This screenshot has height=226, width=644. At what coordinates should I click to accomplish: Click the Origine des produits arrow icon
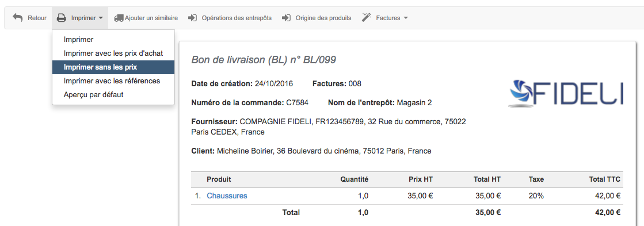(x=287, y=18)
